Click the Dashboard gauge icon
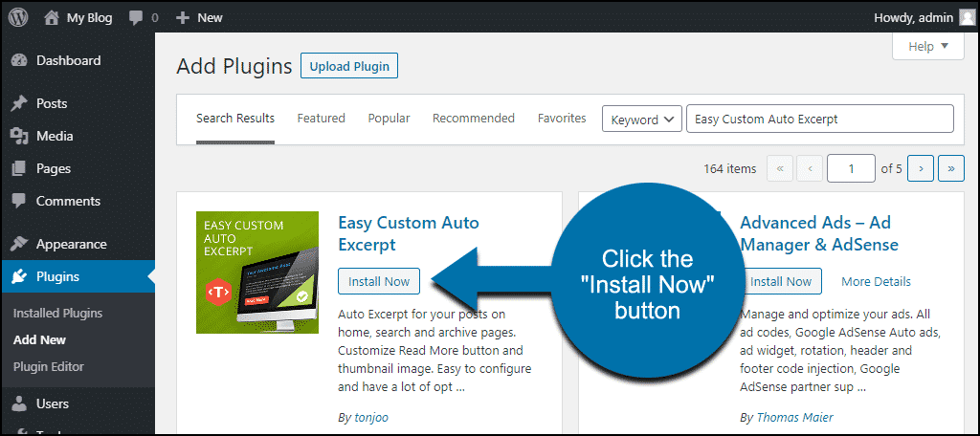 (x=20, y=60)
